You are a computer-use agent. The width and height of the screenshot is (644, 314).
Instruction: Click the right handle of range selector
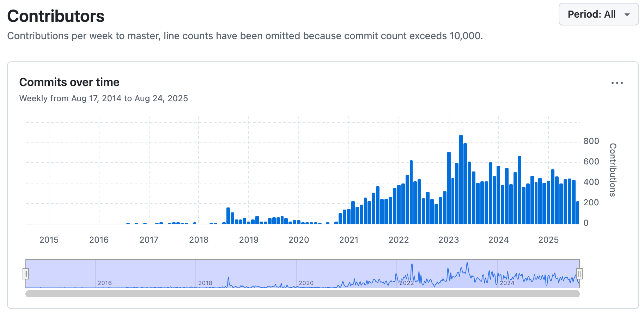[579, 274]
